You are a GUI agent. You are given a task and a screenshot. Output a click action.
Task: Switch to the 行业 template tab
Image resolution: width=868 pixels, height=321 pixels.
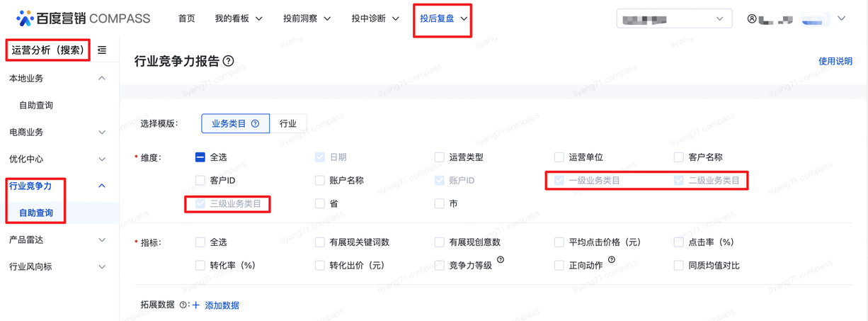click(288, 123)
